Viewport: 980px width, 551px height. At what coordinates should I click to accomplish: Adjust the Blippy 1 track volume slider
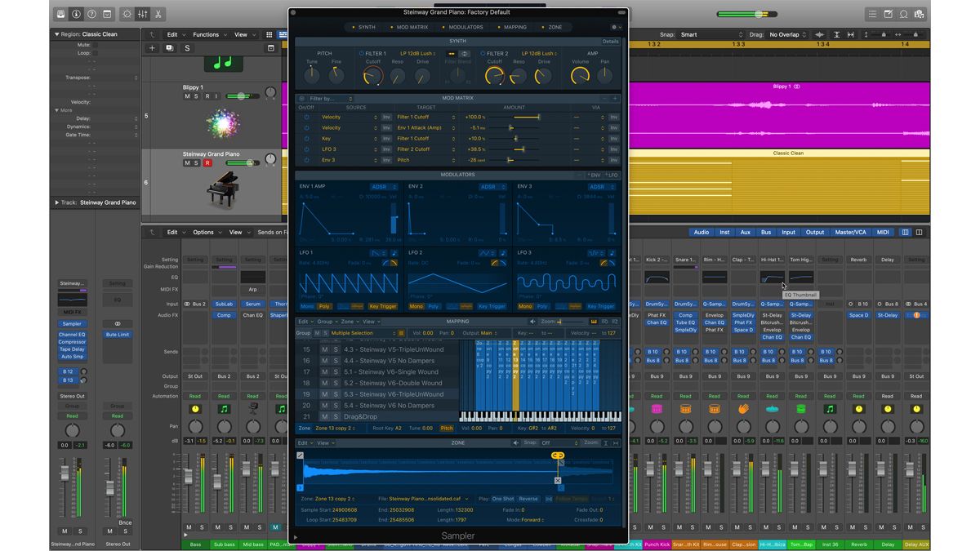(243, 96)
